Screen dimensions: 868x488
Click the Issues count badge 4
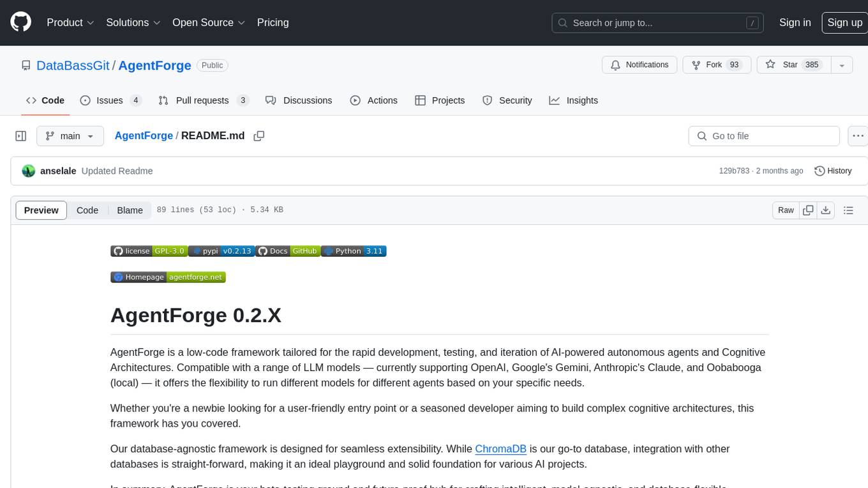click(x=135, y=100)
